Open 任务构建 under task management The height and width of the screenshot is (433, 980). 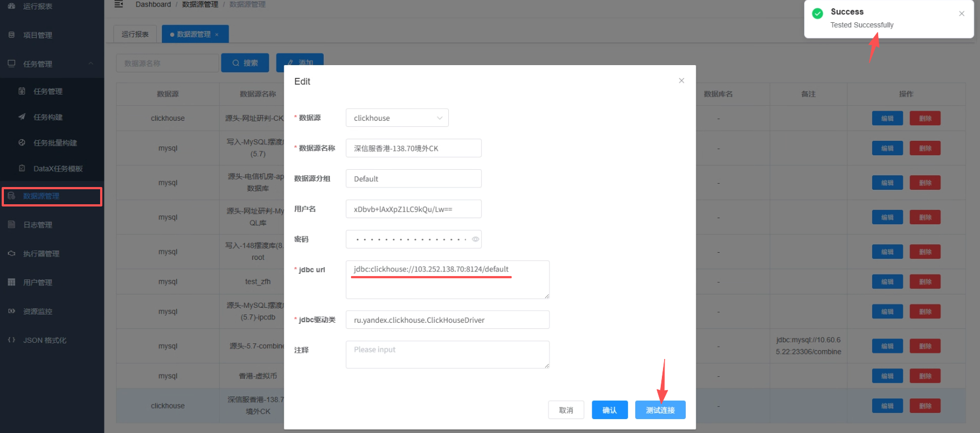48,117
